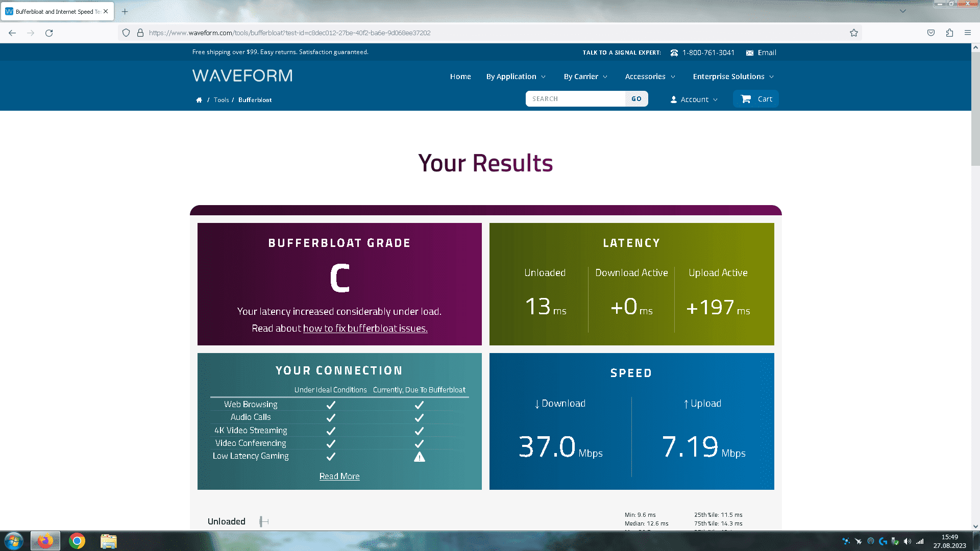980x551 pixels.
Task: Click the Email envelope icon
Action: [749, 53]
